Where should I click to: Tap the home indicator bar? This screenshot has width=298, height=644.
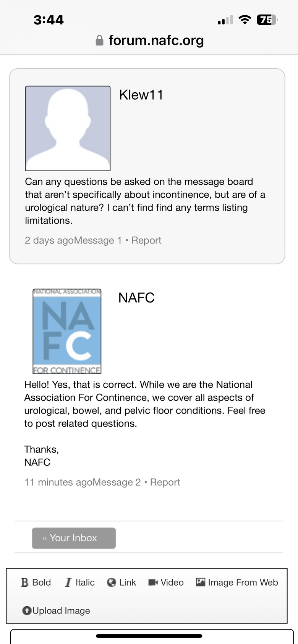[149, 636]
